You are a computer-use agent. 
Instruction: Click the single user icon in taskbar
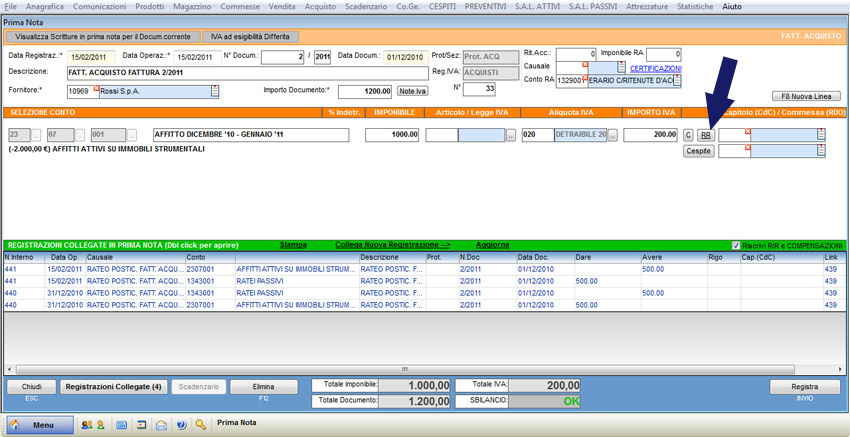pyautogui.click(x=99, y=424)
